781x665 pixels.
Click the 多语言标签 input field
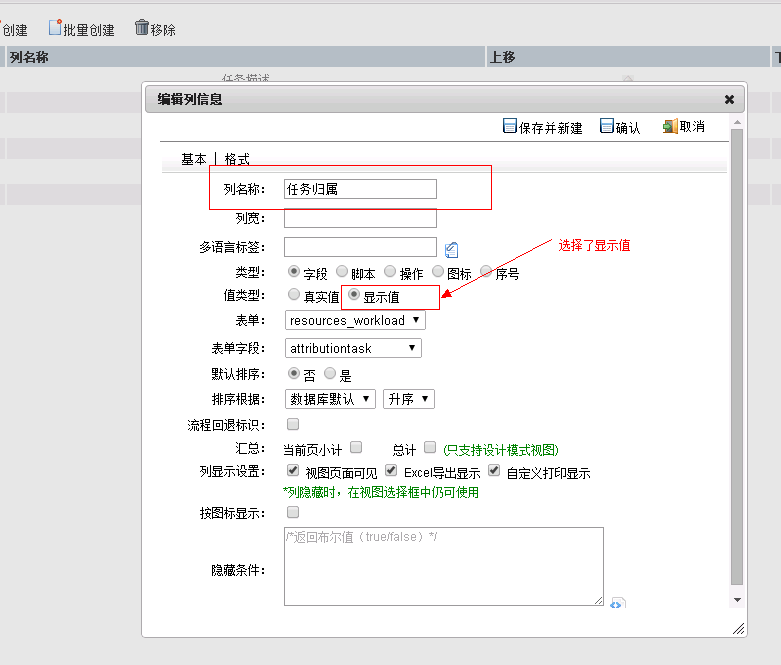pos(360,247)
